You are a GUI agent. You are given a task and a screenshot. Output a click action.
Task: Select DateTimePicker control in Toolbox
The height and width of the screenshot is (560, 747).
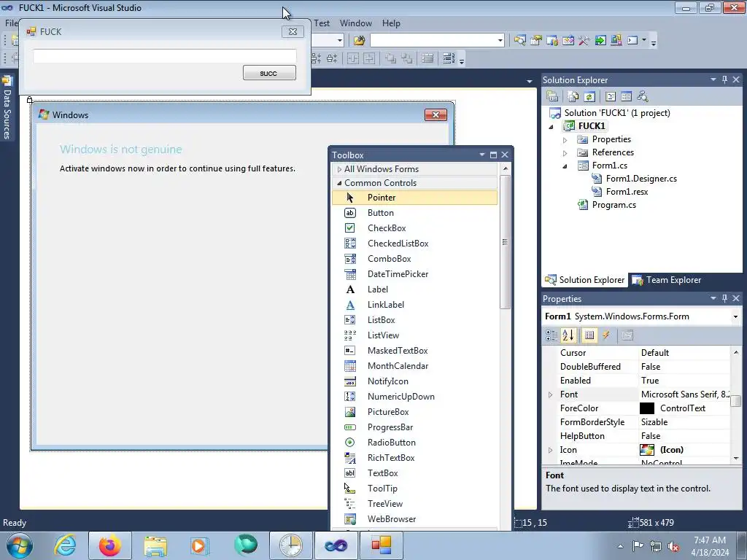click(414, 274)
